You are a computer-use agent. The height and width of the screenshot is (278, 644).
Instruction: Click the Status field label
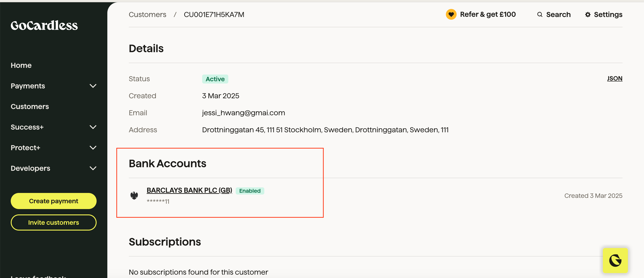[x=139, y=79]
